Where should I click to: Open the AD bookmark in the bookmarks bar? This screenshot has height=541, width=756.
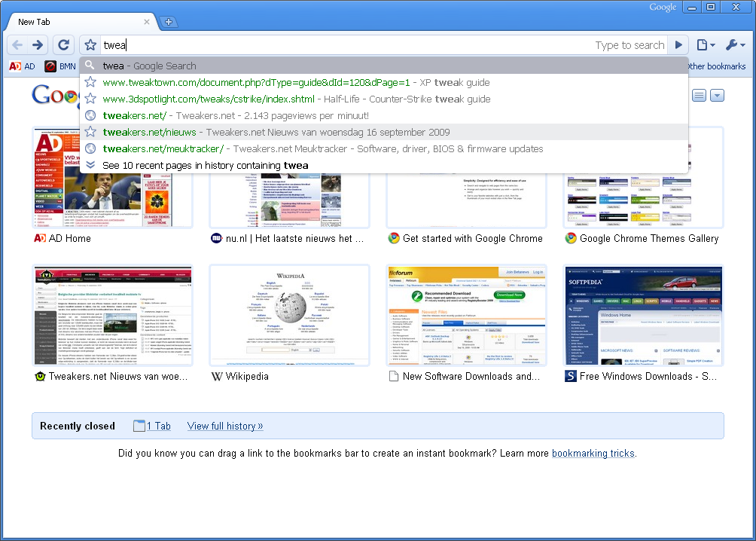click(22, 66)
